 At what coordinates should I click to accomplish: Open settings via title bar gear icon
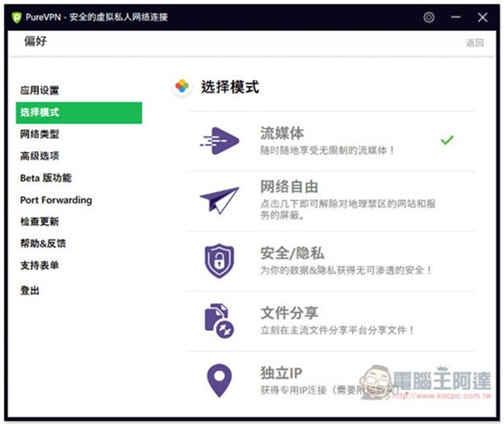(429, 17)
